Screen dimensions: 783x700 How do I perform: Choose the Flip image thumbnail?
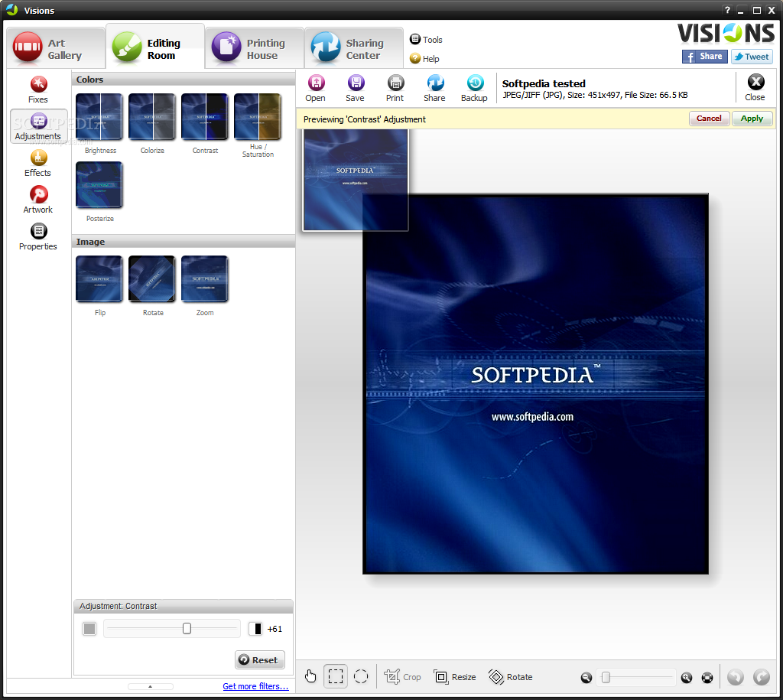click(100, 279)
